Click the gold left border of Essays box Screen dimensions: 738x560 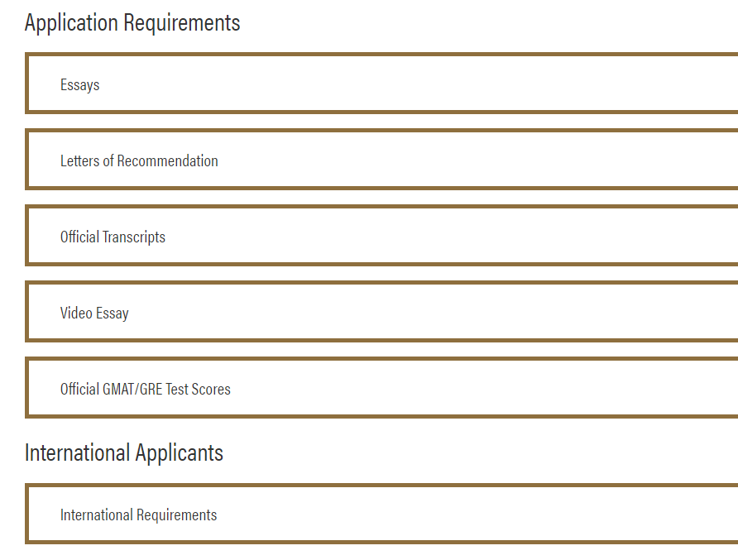click(x=27, y=84)
